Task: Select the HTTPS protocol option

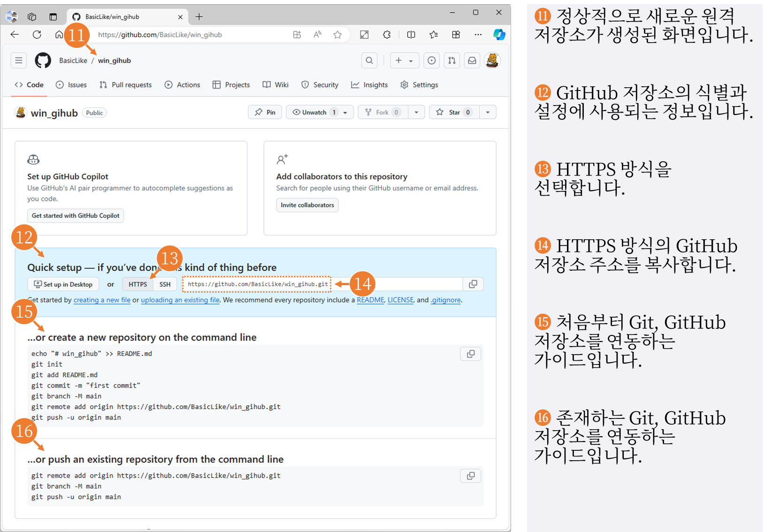Action: click(138, 284)
